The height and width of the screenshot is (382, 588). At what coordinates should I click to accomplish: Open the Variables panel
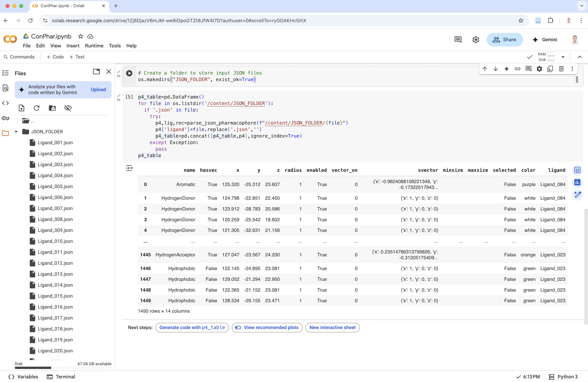point(24,377)
